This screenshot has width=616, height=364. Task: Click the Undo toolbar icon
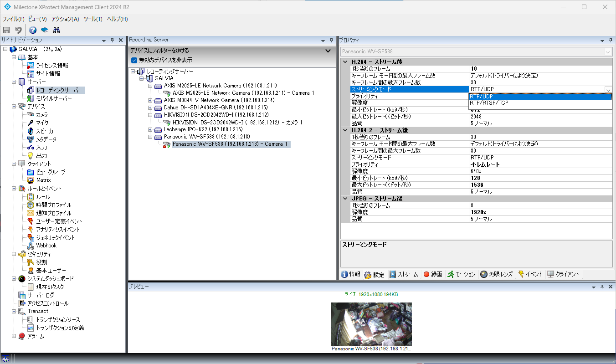(x=19, y=30)
